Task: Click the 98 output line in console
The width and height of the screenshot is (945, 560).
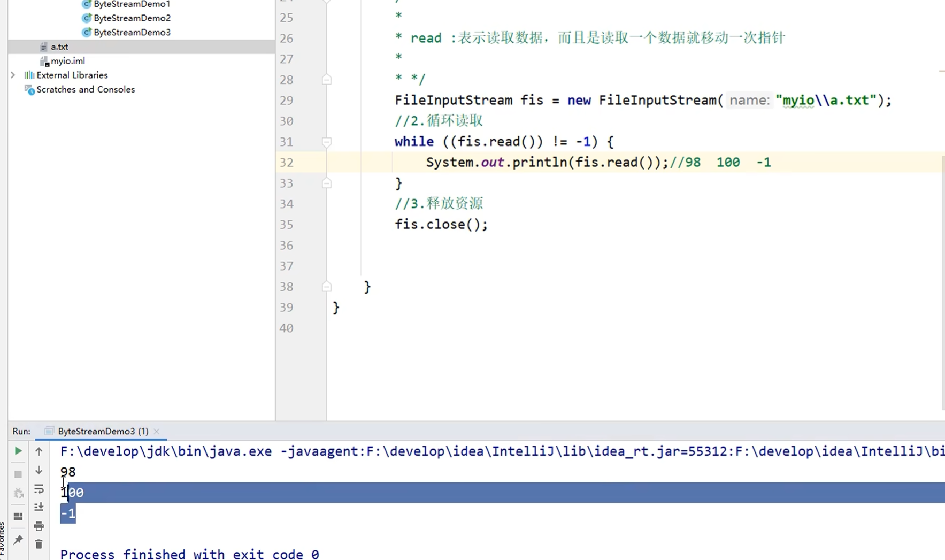Action: (x=68, y=472)
